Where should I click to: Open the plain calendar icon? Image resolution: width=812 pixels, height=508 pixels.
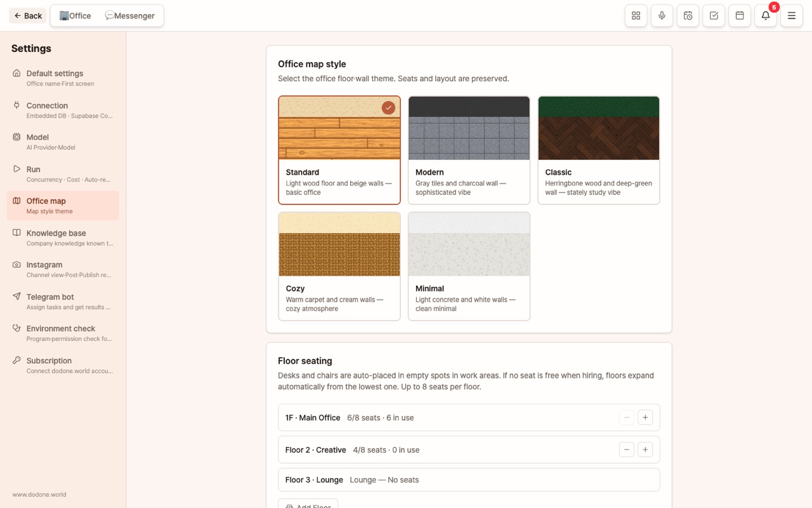click(x=740, y=16)
